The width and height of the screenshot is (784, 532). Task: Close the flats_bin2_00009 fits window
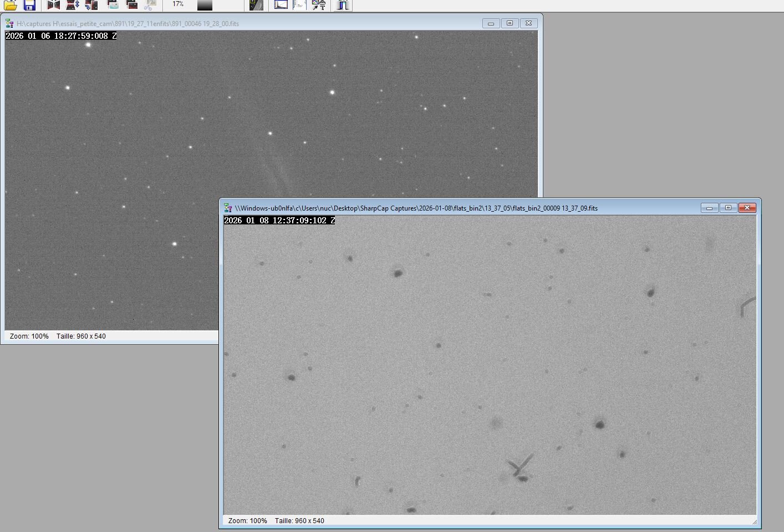pyautogui.click(x=747, y=208)
